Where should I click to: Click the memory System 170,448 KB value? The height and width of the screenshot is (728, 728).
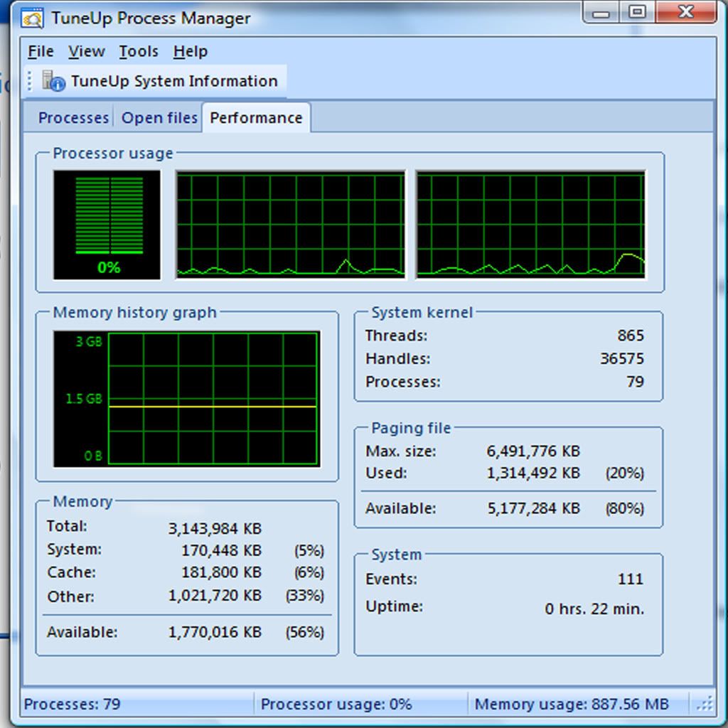[221, 550]
